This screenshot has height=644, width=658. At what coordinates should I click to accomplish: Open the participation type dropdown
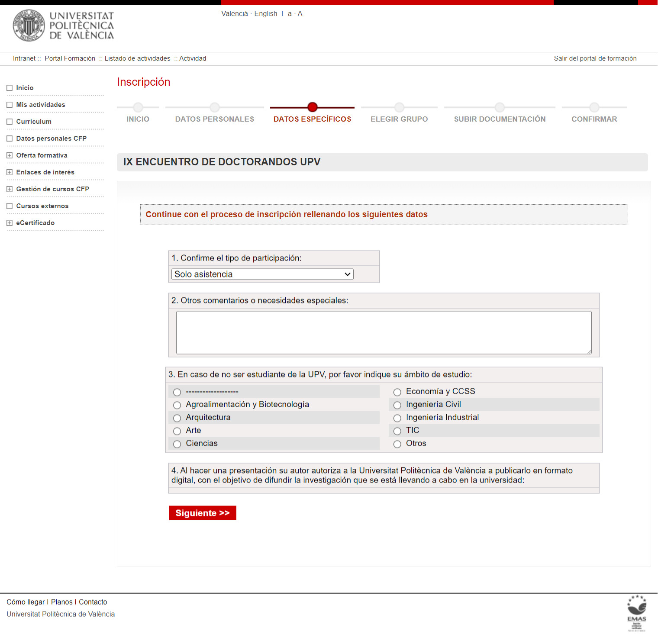pos(262,274)
